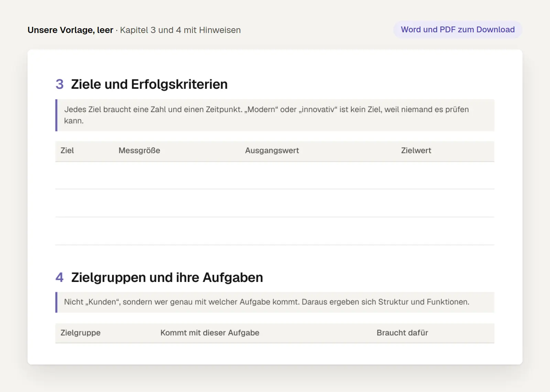Click the heading 'Ziele und Erfolgskriterien'
This screenshot has width=550, height=392.
pos(149,84)
